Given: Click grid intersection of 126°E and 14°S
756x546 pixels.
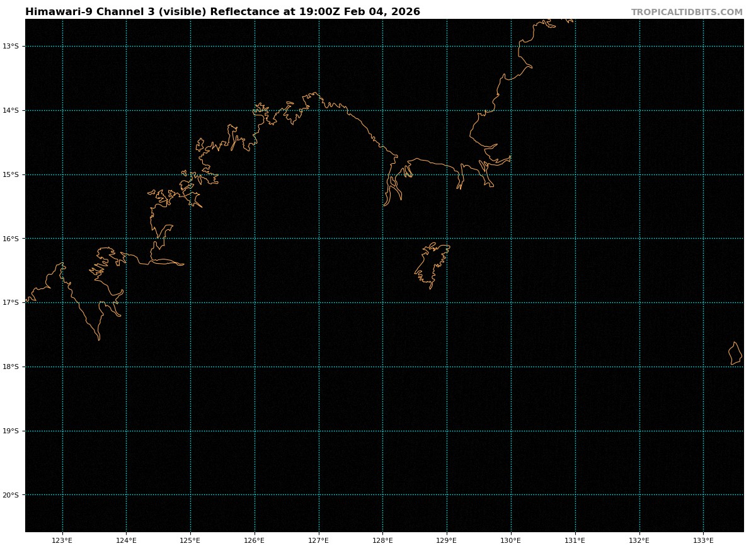Looking at the screenshot, I should [x=255, y=110].
